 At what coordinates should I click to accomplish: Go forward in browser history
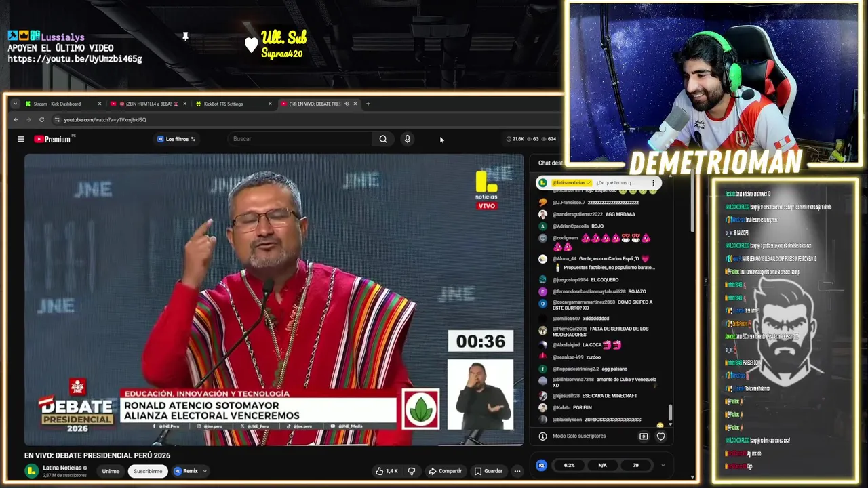(28, 119)
